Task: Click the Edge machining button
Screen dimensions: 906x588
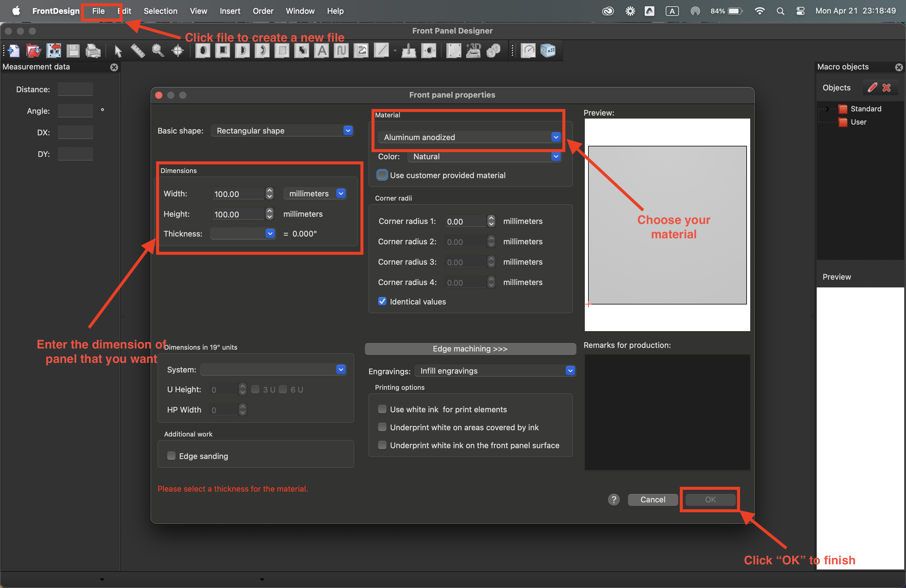Action: pos(470,349)
